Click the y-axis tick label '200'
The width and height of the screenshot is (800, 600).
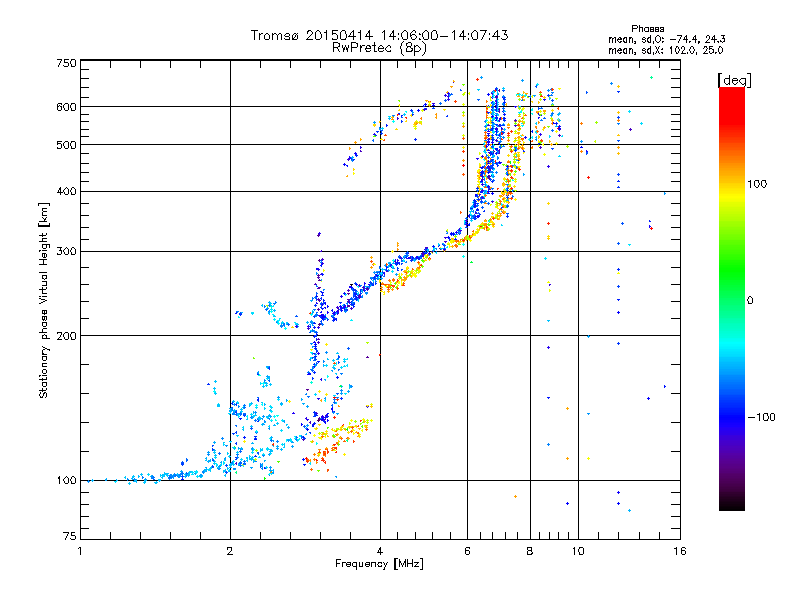click(x=66, y=336)
